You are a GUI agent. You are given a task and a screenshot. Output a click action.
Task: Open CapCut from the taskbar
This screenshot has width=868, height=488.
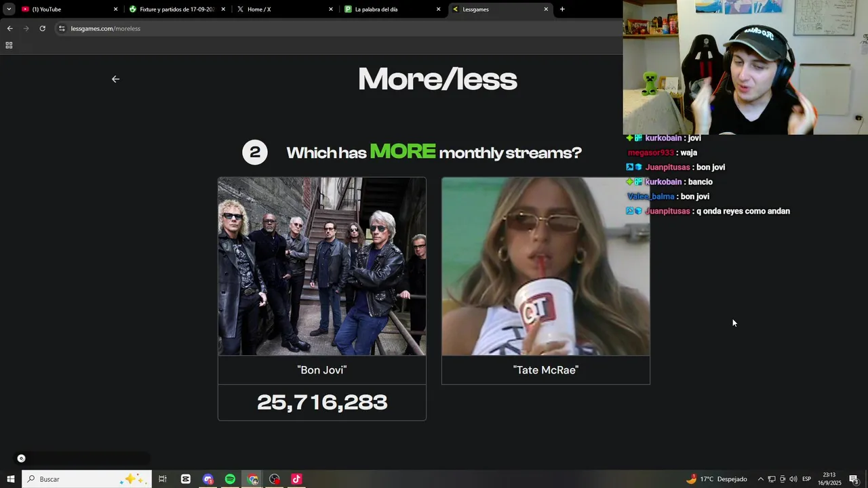click(186, 479)
